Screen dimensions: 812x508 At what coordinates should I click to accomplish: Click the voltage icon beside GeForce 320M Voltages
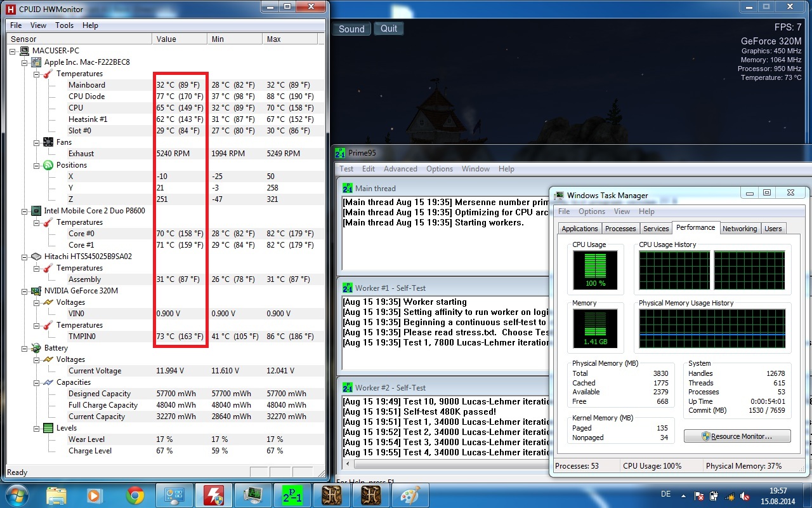[x=48, y=302]
